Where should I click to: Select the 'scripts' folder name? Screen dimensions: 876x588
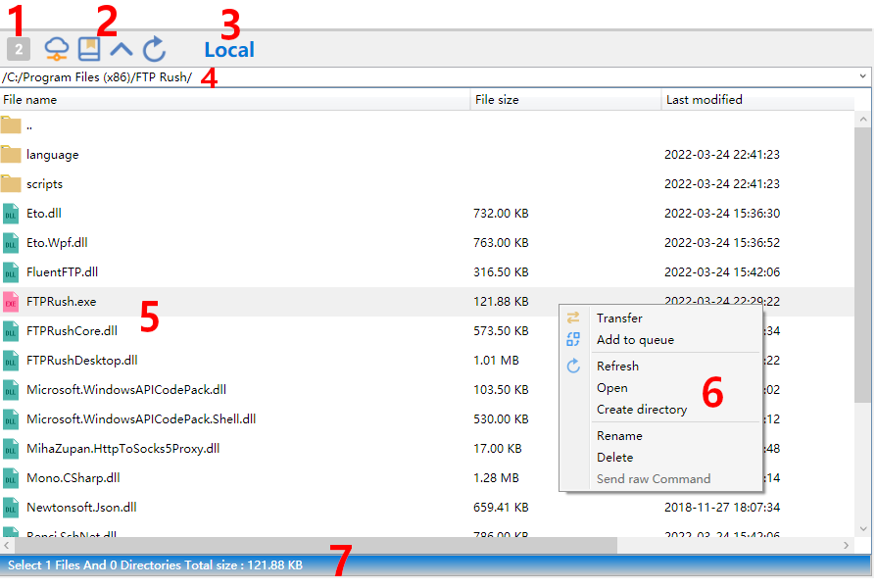click(45, 184)
